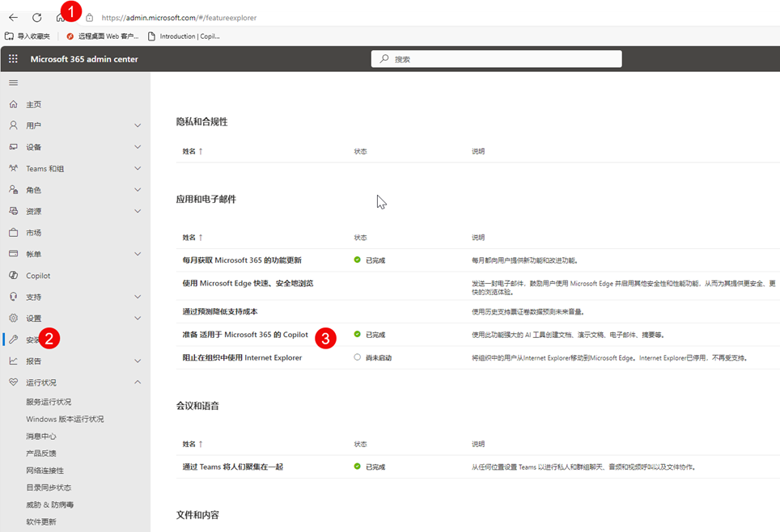Click the 尚未启动 status circle for Internet Explorer

tap(357, 357)
